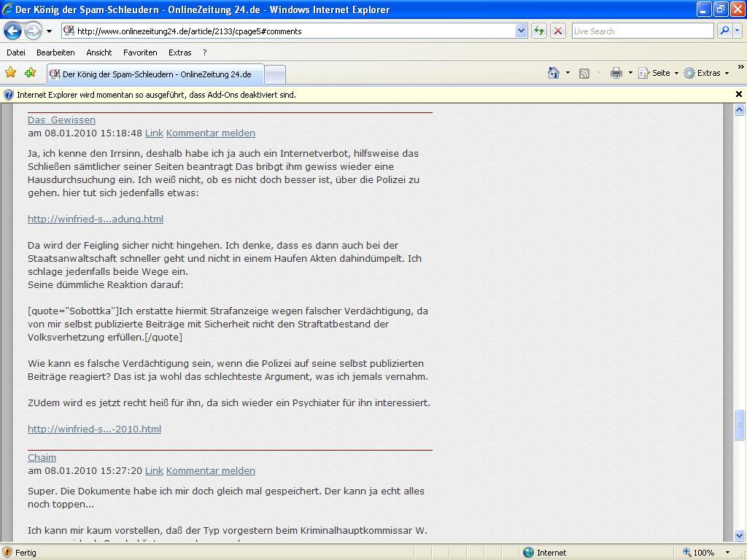The image size is (747, 560).
Task: Open Link of the 15:27:20 comment
Action: pos(154,470)
